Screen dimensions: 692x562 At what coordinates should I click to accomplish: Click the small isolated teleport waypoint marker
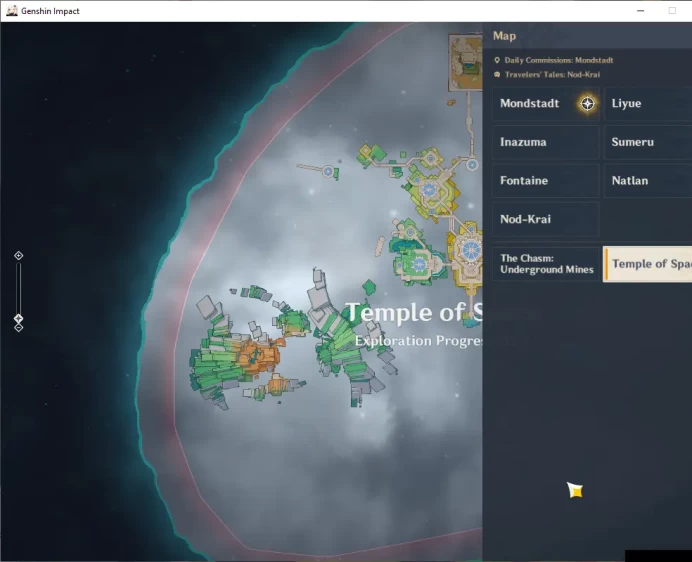328,171
